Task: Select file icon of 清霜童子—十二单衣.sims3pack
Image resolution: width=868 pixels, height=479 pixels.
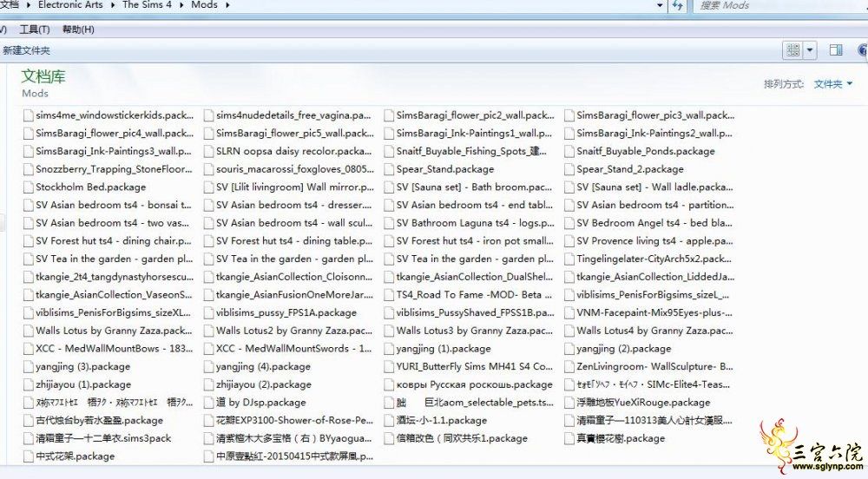Action: tap(29, 438)
